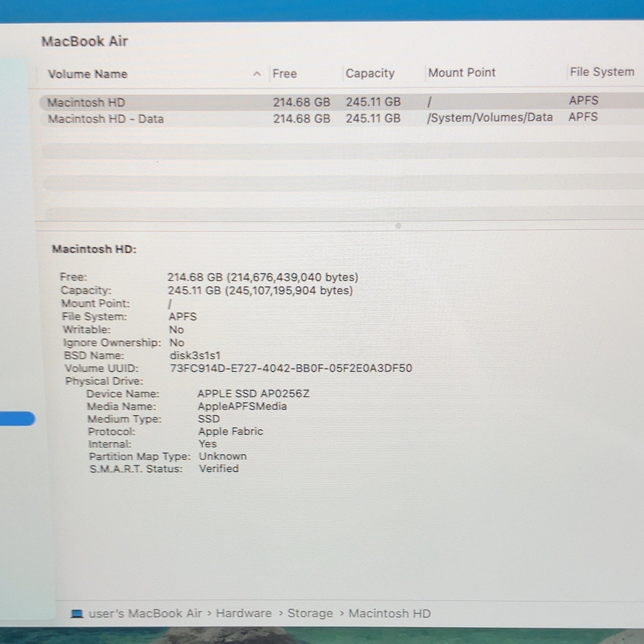The height and width of the screenshot is (644, 644).
Task: Sort volumes by the Mount Point column
Action: point(462,73)
